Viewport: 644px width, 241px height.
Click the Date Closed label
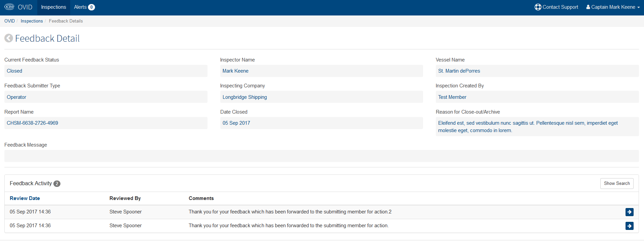pyautogui.click(x=234, y=112)
